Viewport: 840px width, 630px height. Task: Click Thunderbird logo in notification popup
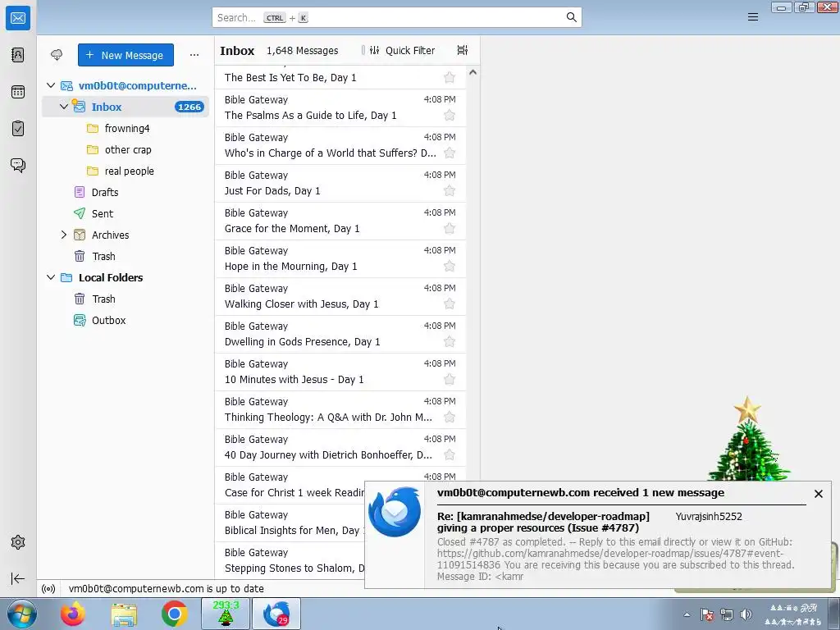(x=395, y=512)
